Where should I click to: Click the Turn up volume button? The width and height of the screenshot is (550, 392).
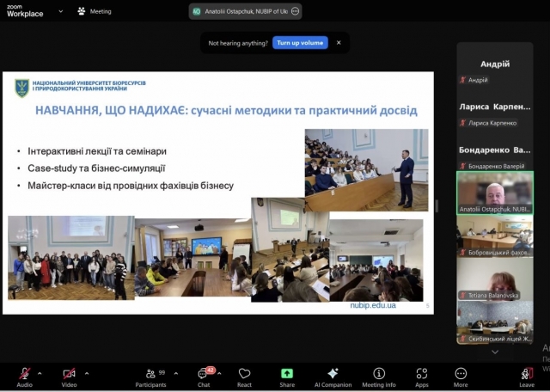click(300, 43)
